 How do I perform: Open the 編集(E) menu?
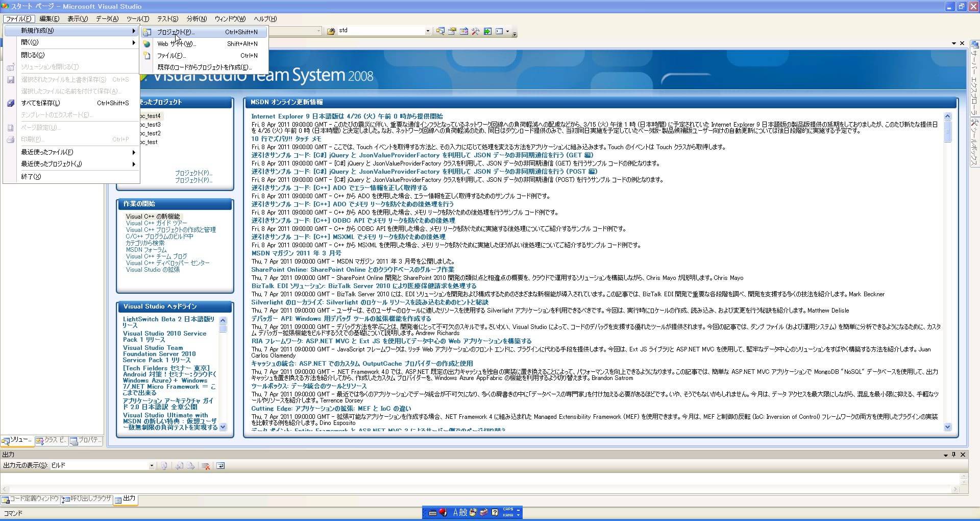(49, 19)
